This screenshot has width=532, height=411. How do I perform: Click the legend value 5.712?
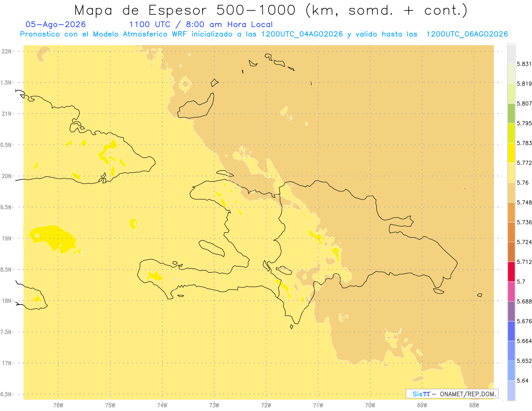pos(524,262)
